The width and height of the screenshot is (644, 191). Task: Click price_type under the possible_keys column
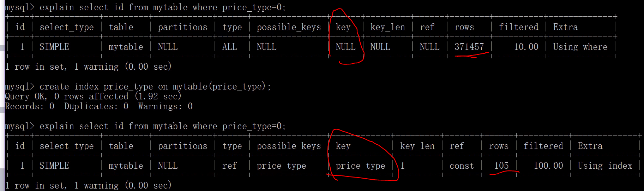point(281,166)
